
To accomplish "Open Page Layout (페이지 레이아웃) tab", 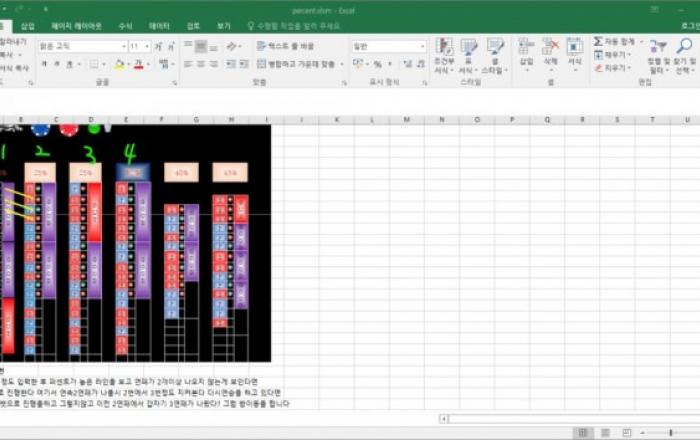I will (76, 26).
